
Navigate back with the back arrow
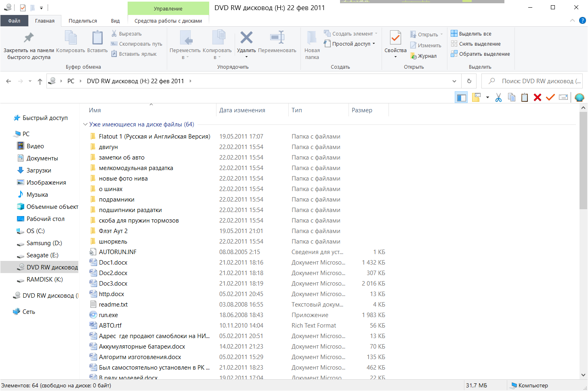8,81
